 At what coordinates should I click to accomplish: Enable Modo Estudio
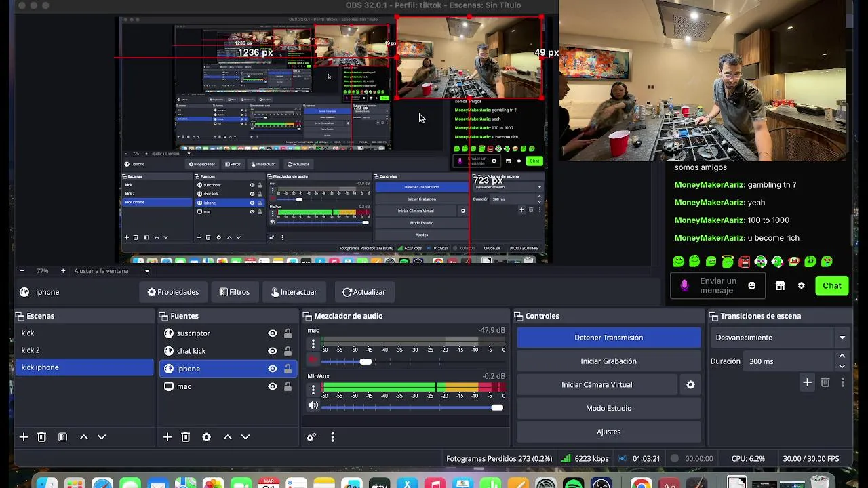608,408
